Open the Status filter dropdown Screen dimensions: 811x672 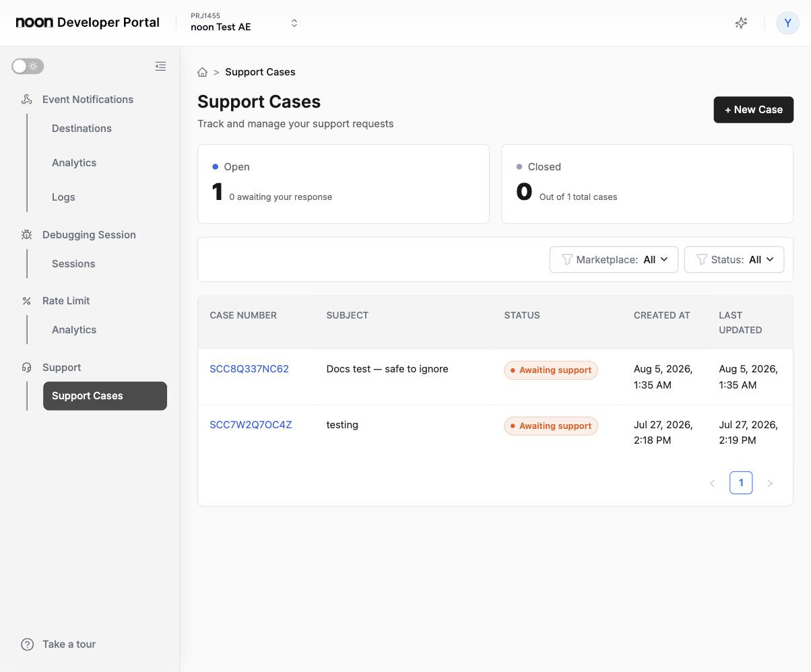click(734, 260)
